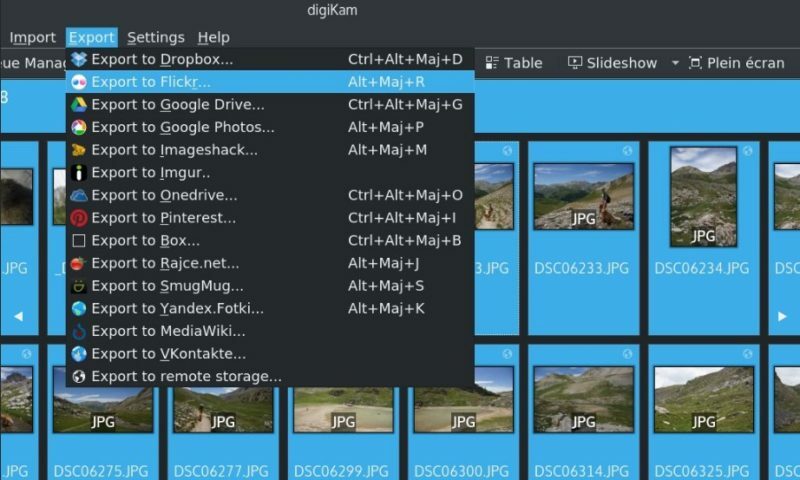
Task: Click the Flickr icon in the Export menu
Action: click(79, 82)
